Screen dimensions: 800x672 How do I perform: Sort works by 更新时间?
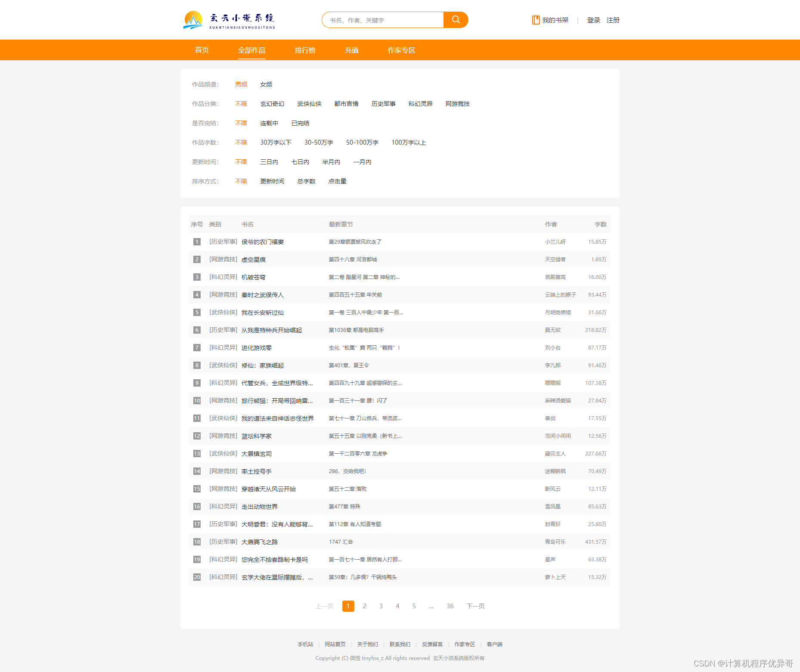(x=272, y=181)
